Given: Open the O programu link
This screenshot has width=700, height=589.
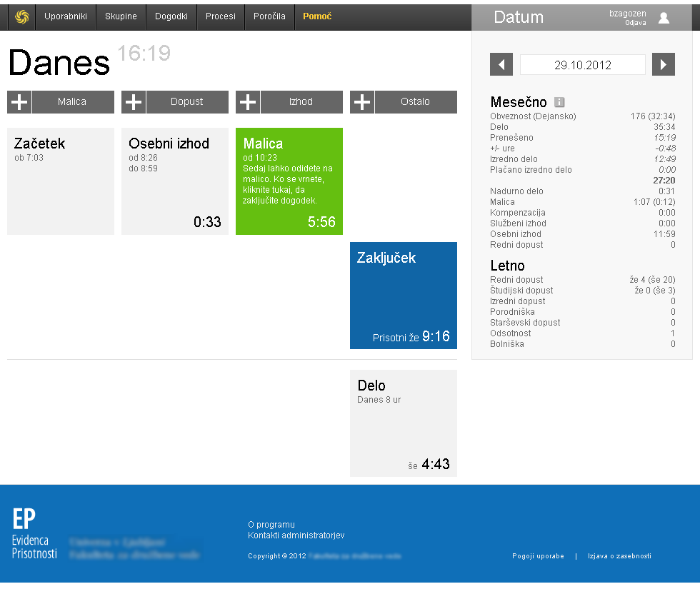Looking at the screenshot, I should (x=271, y=525).
